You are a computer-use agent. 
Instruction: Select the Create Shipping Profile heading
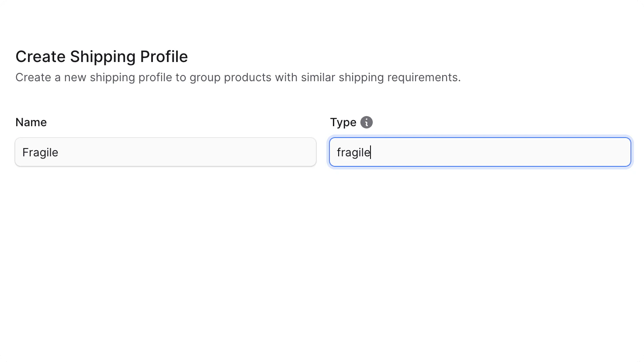click(x=101, y=56)
